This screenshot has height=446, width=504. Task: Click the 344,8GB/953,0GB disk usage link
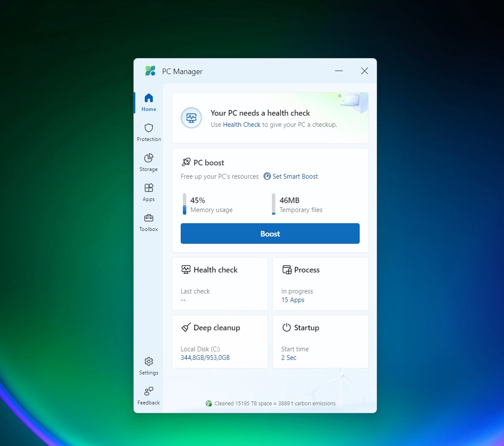(205, 358)
